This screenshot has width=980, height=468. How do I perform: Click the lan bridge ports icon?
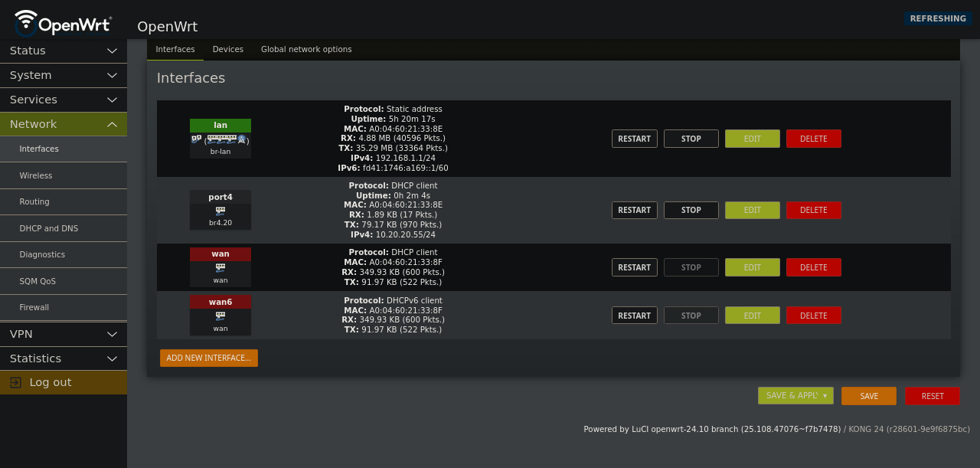pos(220,139)
